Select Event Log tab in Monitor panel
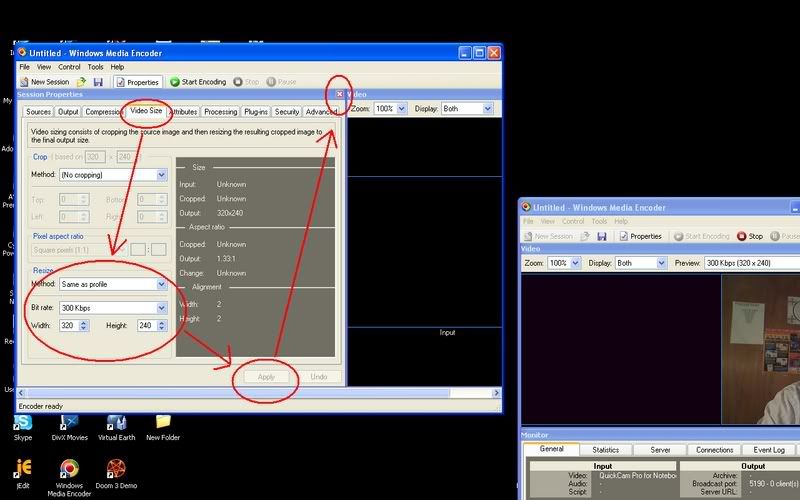The width and height of the screenshot is (800, 500). point(769,450)
